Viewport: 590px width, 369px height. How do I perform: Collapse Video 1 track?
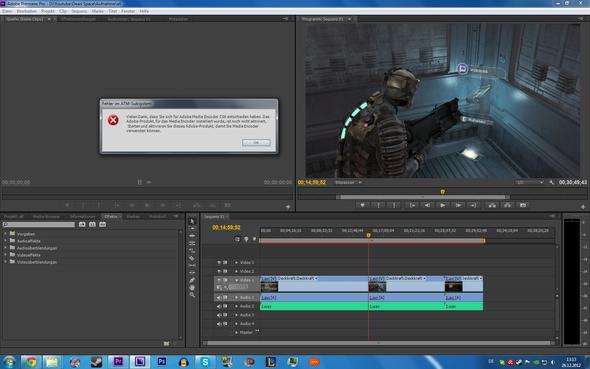click(x=236, y=280)
